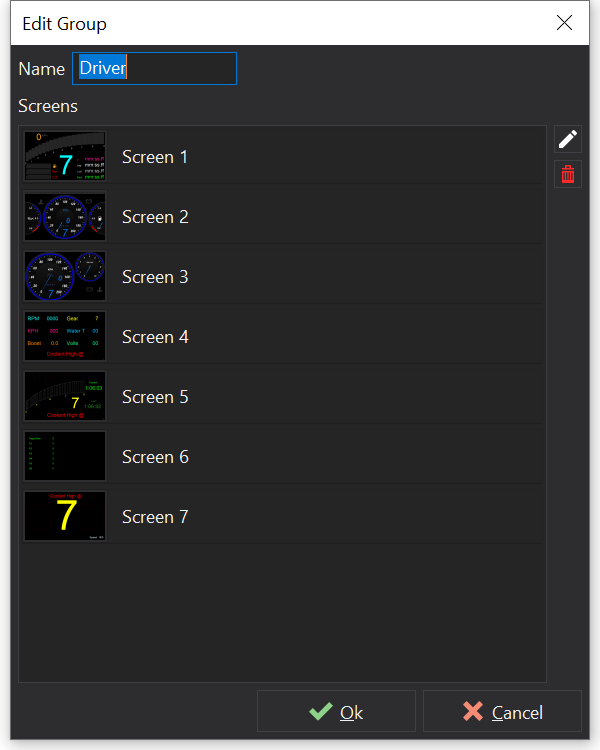Image resolution: width=600 pixels, height=750 pixels.
Task: Choose the Screen 7 list label
Action: [155, 517]
